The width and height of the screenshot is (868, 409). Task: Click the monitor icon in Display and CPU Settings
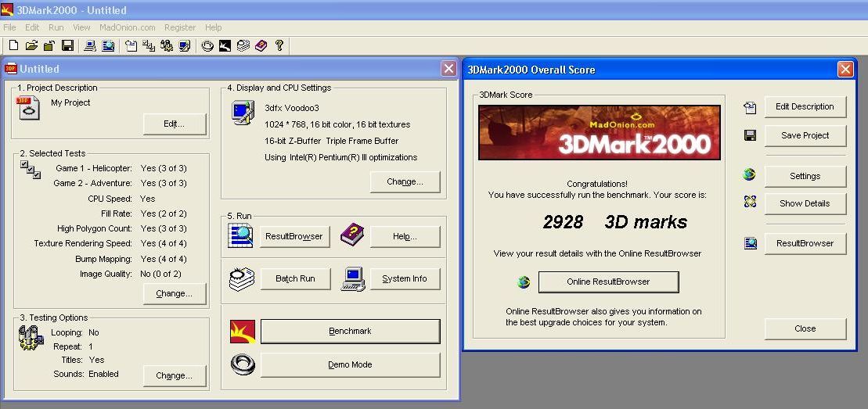pyautogui.click(x=243, y=113)
